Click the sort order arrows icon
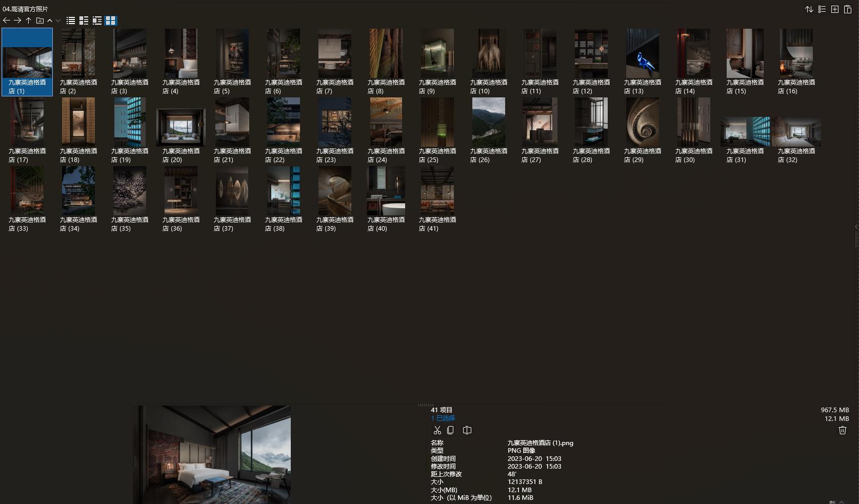This screenshot has height=504, width=859. point(809,9)
